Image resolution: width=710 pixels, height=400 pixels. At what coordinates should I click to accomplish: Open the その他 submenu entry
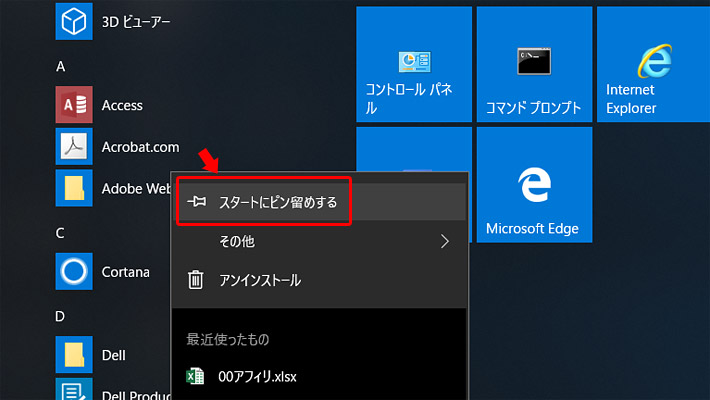pos(319,241)
